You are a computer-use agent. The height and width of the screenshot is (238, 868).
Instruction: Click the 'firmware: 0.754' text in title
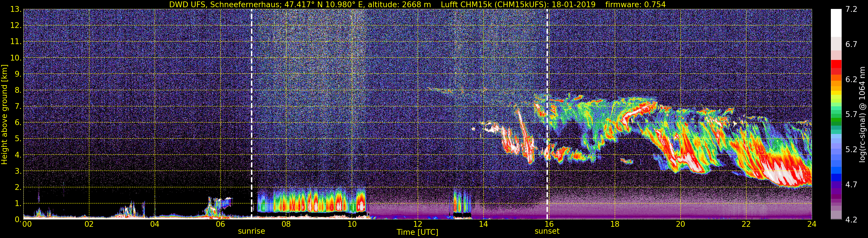(636, 4)
